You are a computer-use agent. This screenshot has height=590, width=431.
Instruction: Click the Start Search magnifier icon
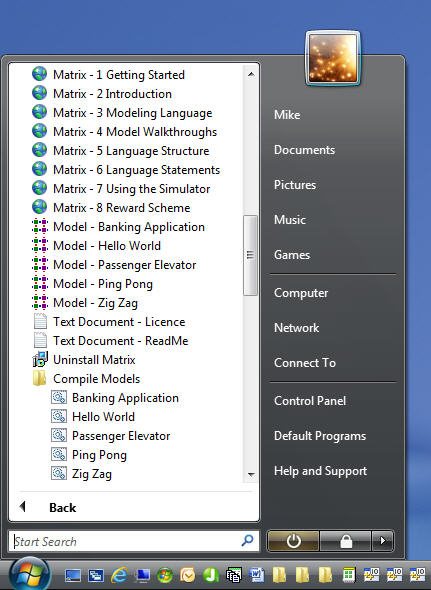(247, 541)
